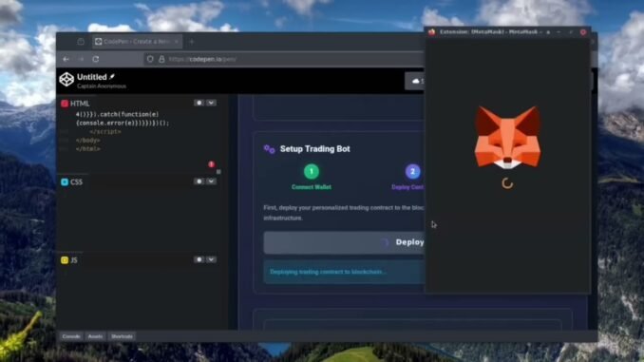Open the Shortcuts panel button
Screen dimensions: 644x362
[122, 336]
